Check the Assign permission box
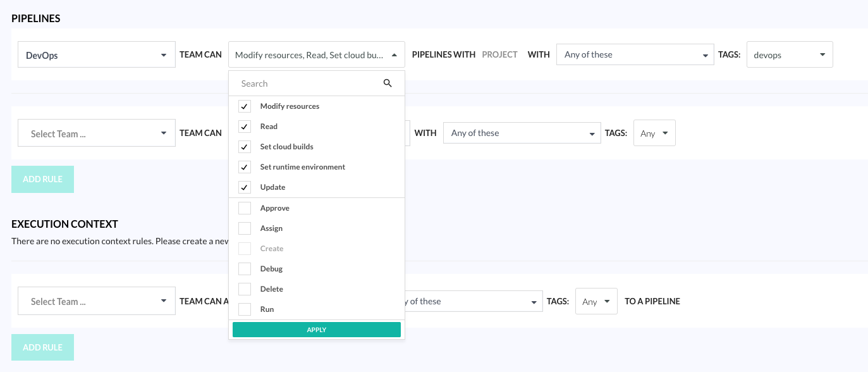 coord(245,228)
